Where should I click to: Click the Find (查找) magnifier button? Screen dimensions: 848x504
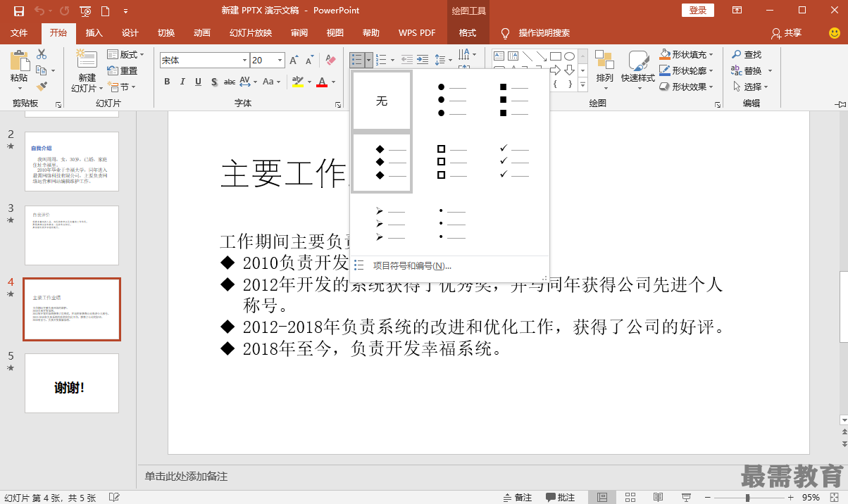(747, 54)
